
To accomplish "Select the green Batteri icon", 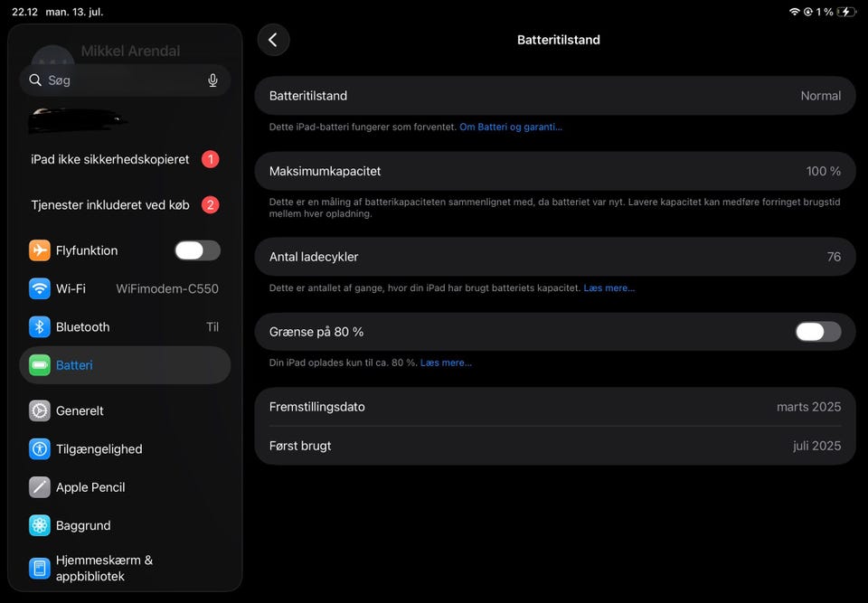I will (x=39, y=365).
